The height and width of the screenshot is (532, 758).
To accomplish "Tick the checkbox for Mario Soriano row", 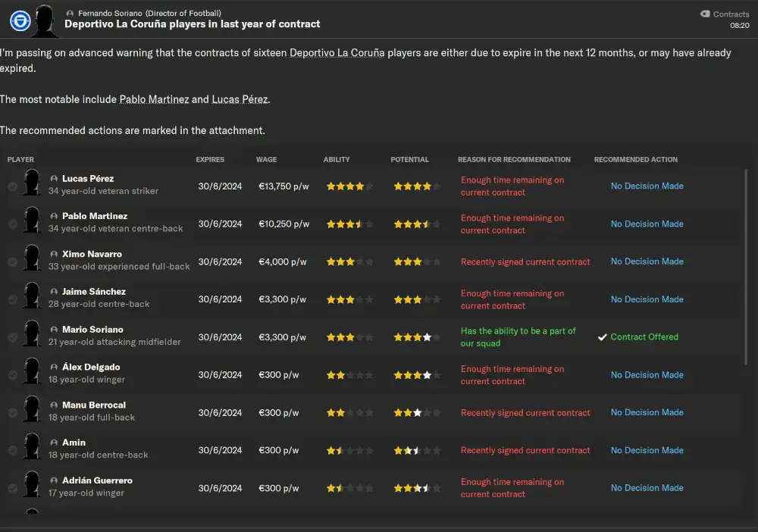I will click(13, 336).
